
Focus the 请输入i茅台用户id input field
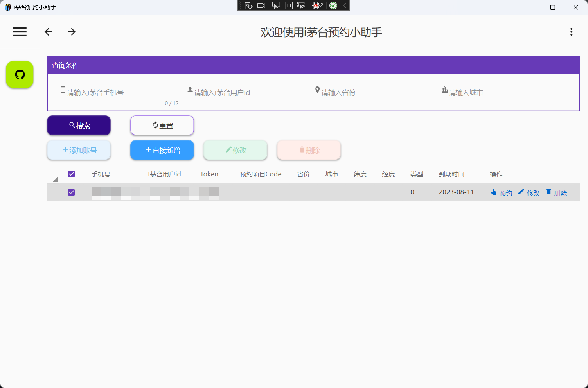coord(254,93)
